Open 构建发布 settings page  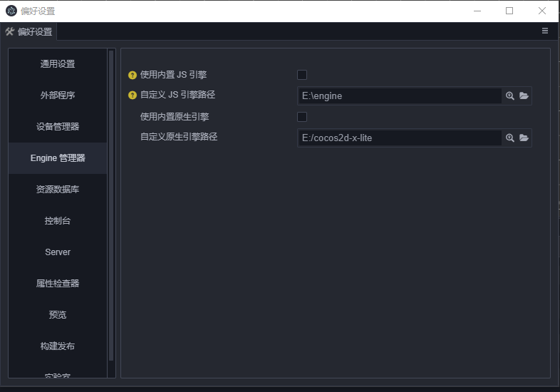[58, 346]
